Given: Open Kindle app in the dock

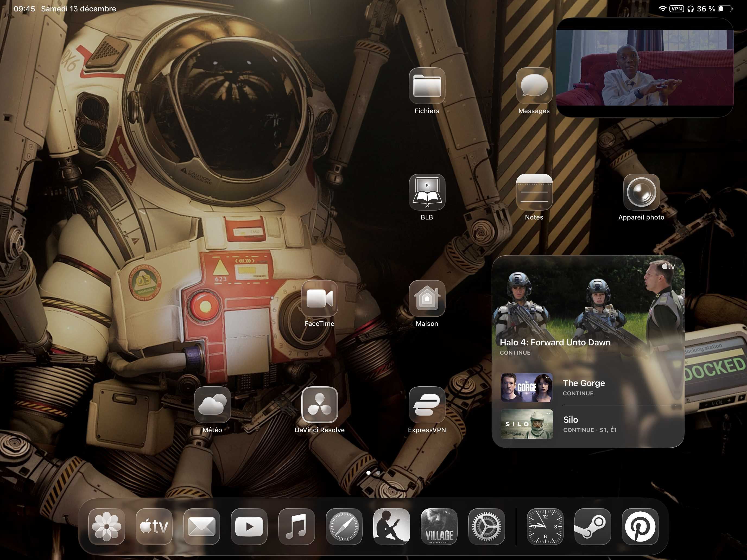Looking at the screenshot, I should tap(391, 526).
